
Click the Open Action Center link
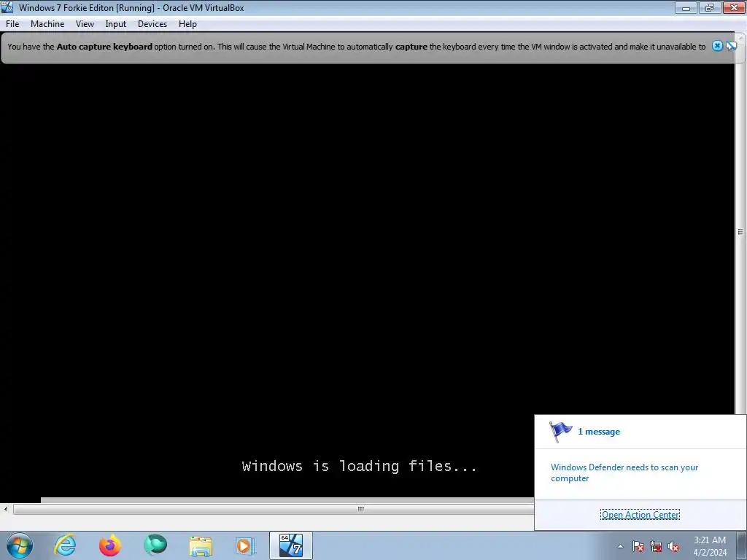(x=640, y=514)
